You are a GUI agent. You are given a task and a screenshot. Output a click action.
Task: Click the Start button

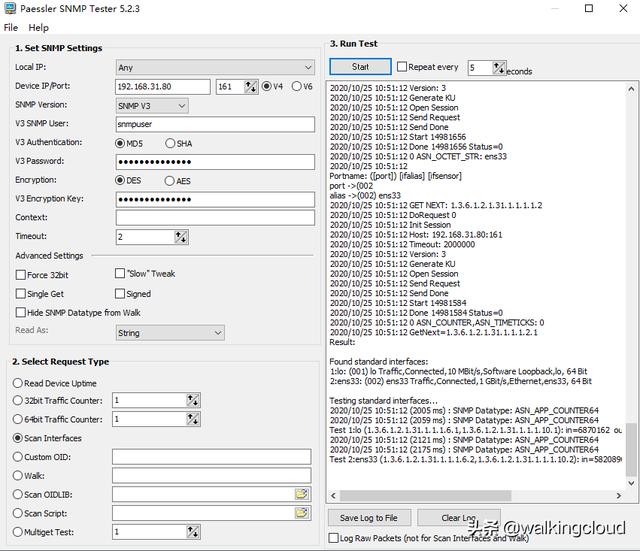pos(360,67)
